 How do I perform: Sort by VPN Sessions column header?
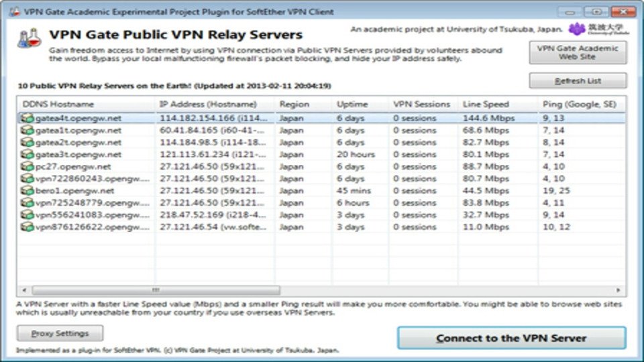click(423, 105)
